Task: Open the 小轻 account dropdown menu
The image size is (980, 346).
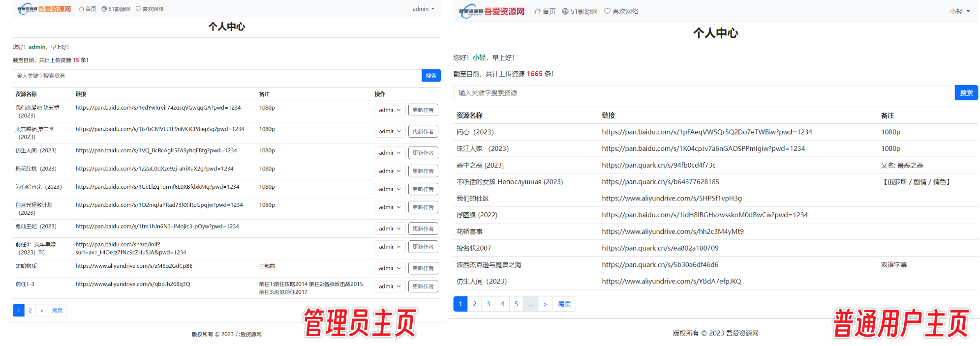Action: pyautogui.click(x=959, y=11)
